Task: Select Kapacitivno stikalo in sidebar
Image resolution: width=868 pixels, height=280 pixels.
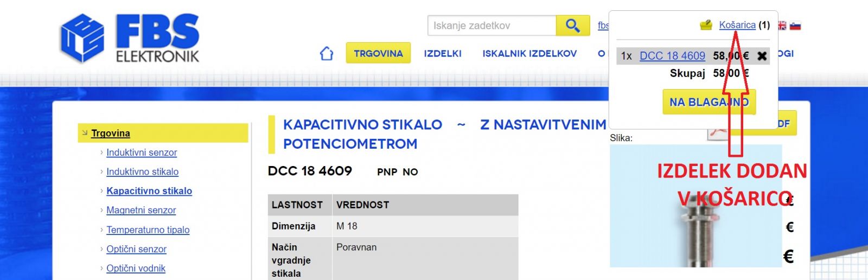Action: [x=149, y=191]
